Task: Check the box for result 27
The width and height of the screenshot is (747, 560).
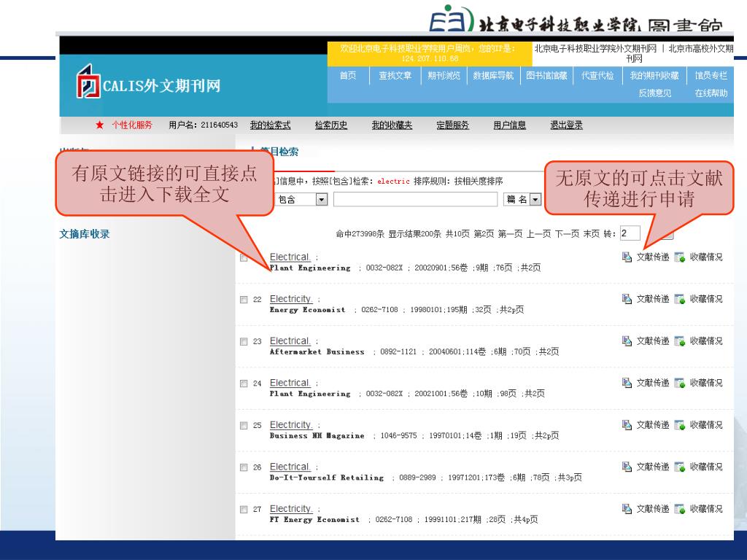Action: point(244,509)
